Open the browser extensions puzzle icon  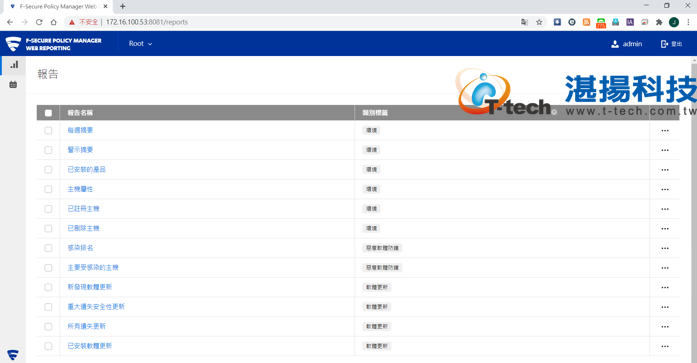pos(659,22)
